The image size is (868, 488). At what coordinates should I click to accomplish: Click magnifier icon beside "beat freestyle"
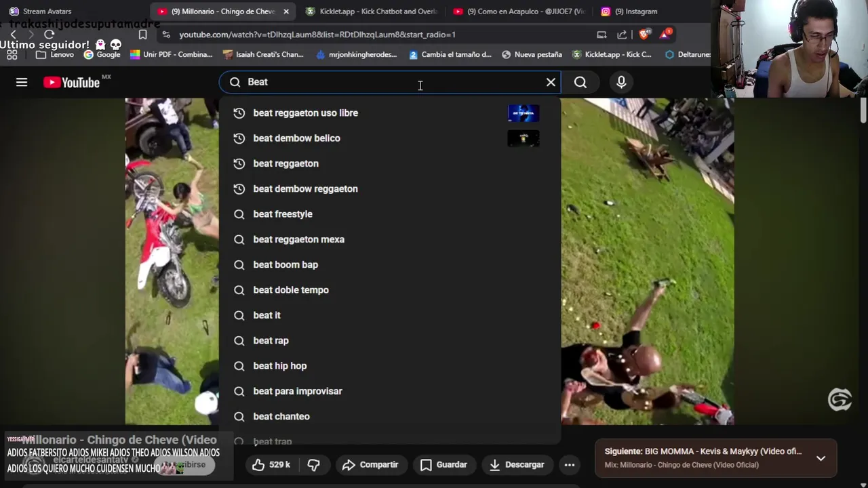click(x=239, y=214)
